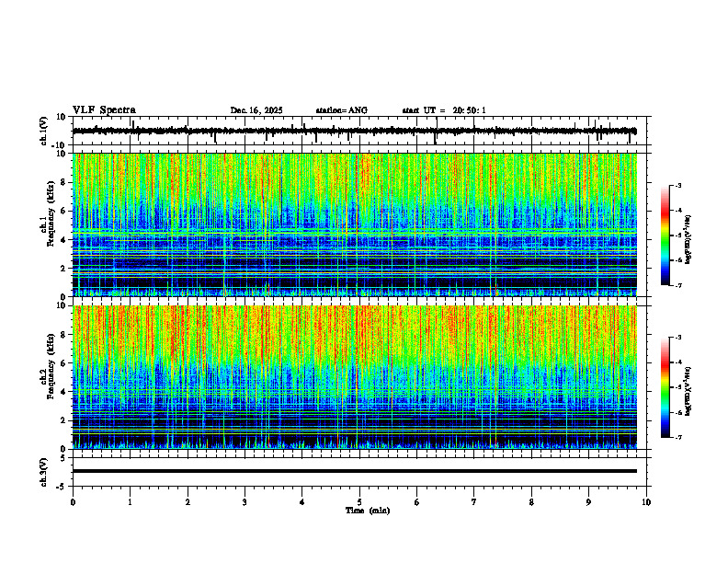This screenshot has width=728, height=563.
Task: Click the "-10" tick on ch.1(V) axis
Action: click(x=60, y=145)
